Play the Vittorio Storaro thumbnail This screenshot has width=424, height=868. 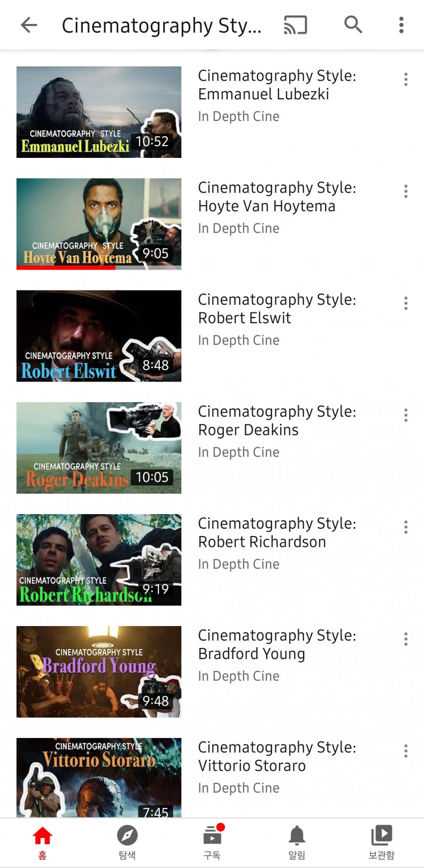click(x=99, y=777)
